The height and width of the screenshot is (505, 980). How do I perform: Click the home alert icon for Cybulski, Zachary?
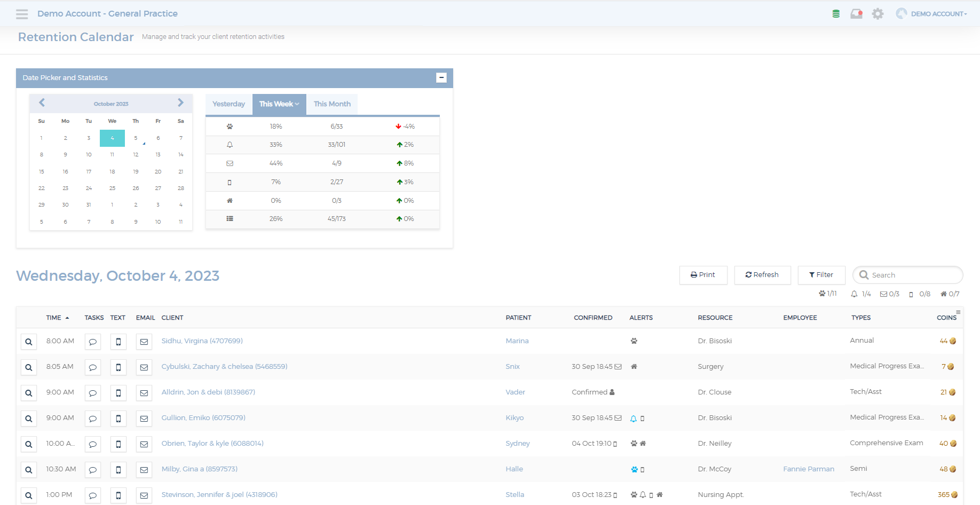(634, 366)
